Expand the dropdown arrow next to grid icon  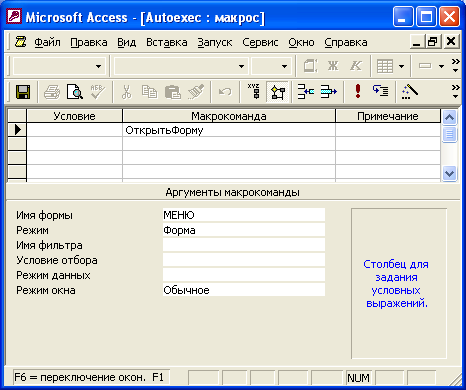[x=401, y=66]
